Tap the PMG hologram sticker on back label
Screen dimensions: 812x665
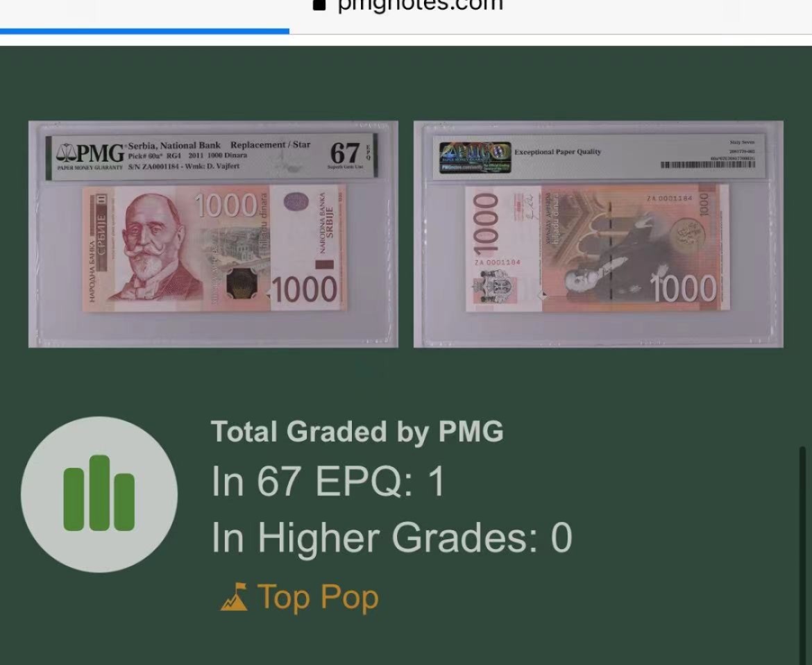[475, 157]
